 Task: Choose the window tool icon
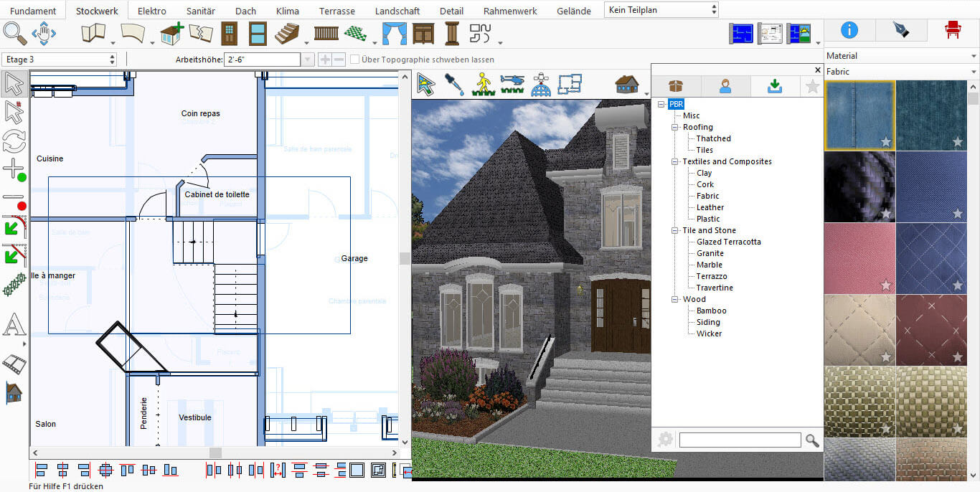point(258,33)
